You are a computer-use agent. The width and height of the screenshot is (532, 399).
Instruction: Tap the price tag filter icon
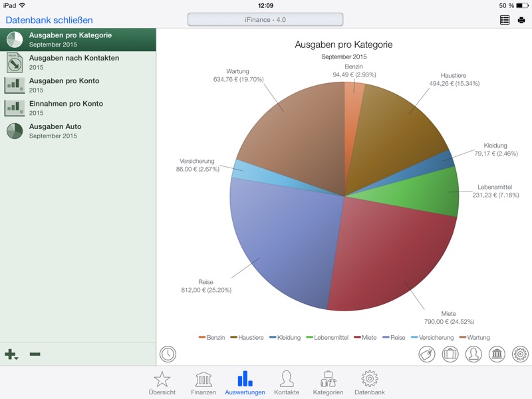pyautogui.click(x=426, y=354)
